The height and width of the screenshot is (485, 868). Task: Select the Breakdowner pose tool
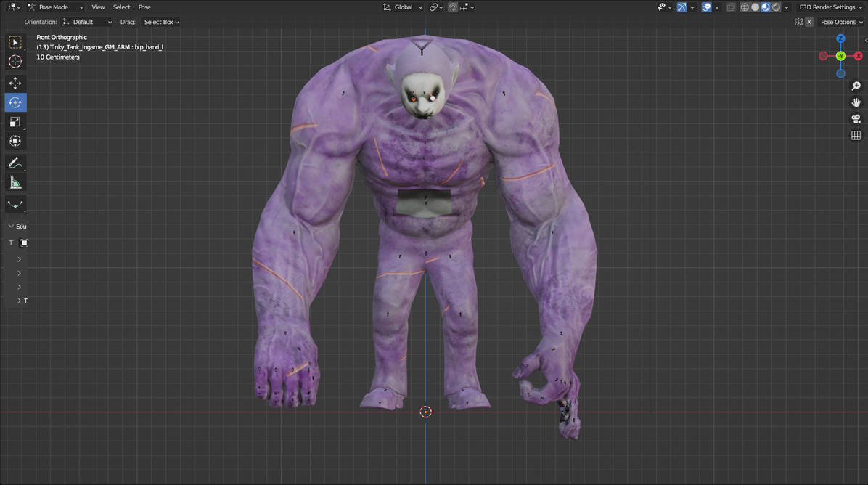coord(15,204)
